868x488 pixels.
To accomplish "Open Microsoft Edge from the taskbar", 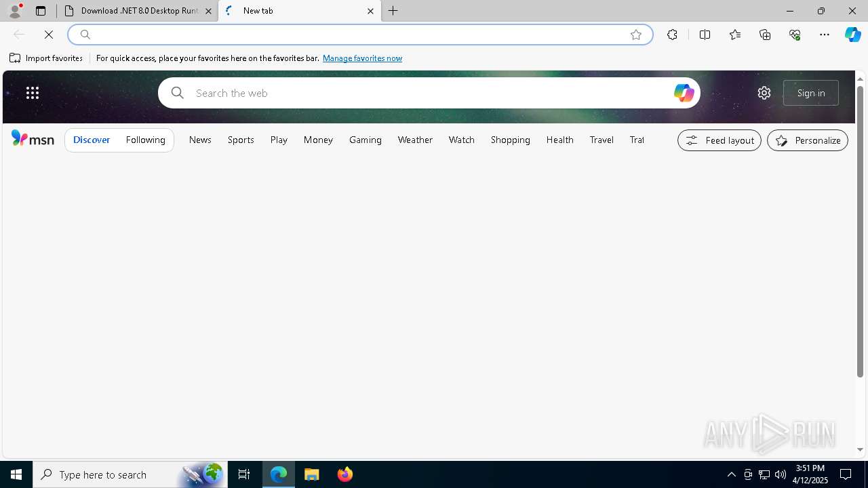I will tap(279, 474).
